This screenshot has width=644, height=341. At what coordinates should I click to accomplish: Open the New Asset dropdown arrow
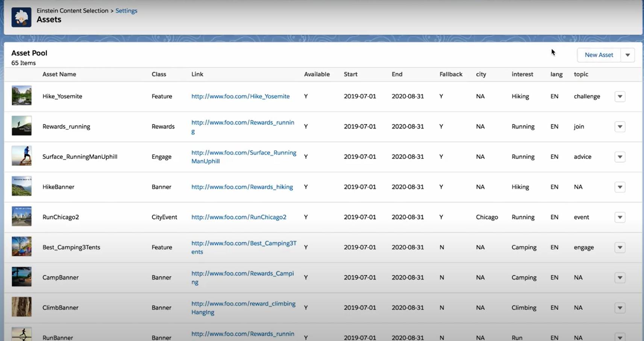click(627, 55)
